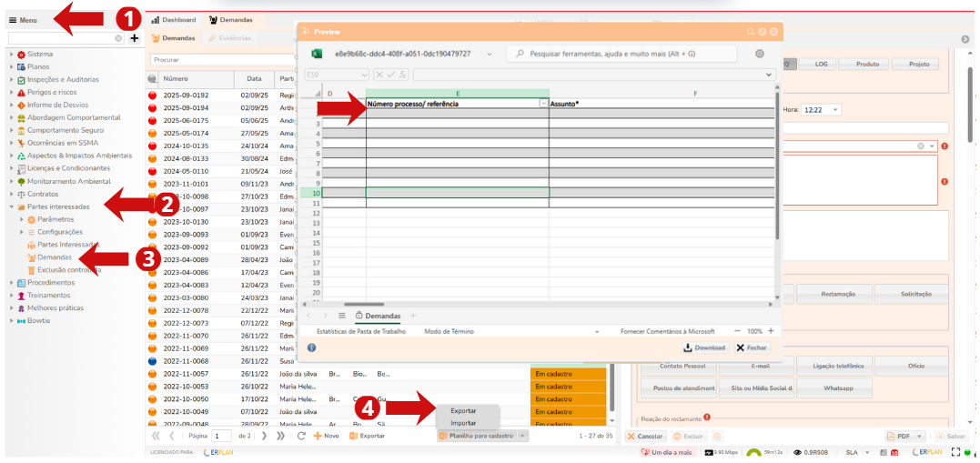Click the Cancelar button
Viewport: 980px width, 463px height.
pyautogui.click(x=645, y=437)
